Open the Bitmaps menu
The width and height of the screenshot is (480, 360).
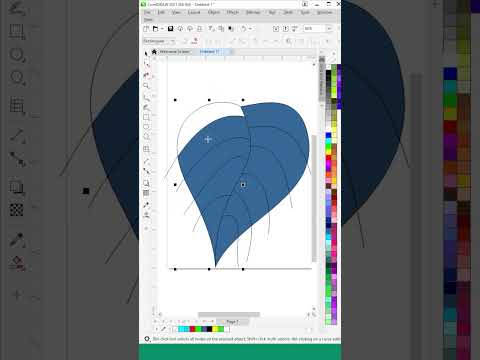click(253, 12)
